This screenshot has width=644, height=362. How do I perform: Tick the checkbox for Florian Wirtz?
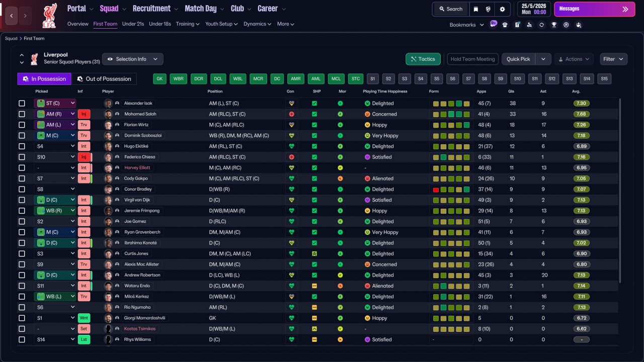tap(22, 125)
